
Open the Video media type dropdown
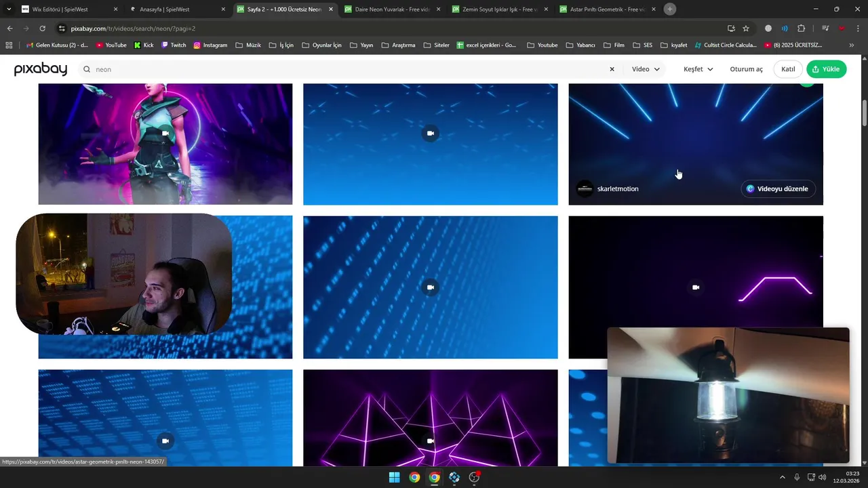pyautogui.click(x=646, y=69)
